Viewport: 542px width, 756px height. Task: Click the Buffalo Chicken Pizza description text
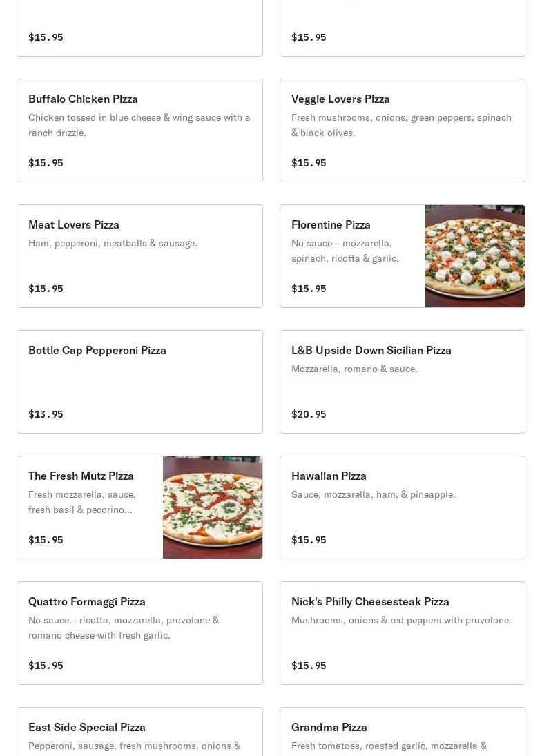tap(139, 125)
